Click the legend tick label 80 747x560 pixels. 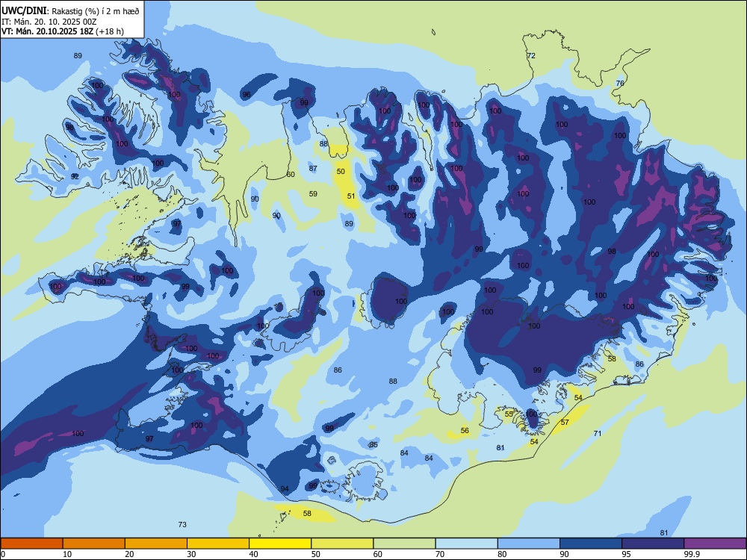click(x=502, y=554)
